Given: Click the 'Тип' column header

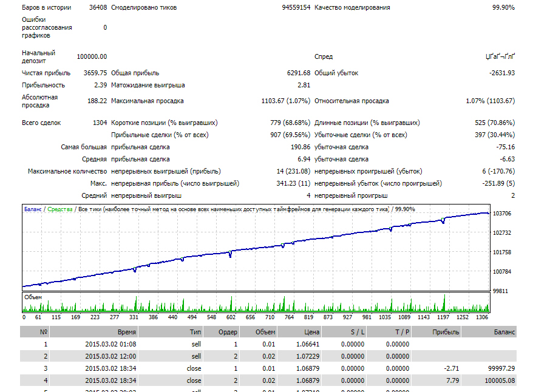Looking at the screenshot, I should [171, 332].
